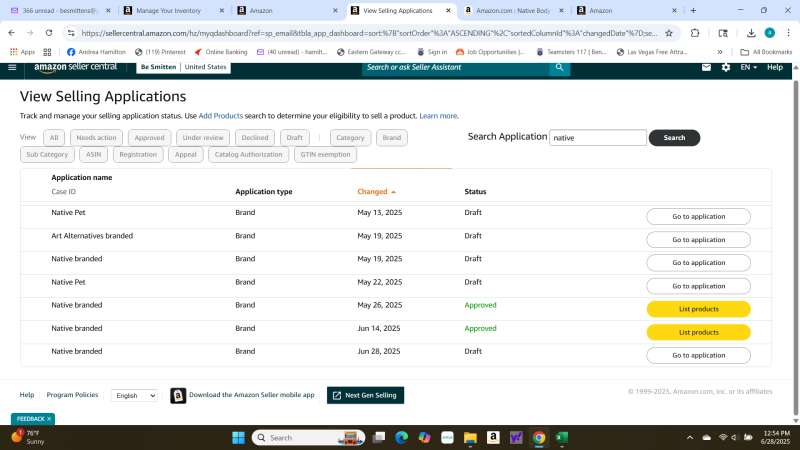The height and width of the screenshot is (450, 800).
Task: Open the Add Products link
Action: (x=220, y=116)
